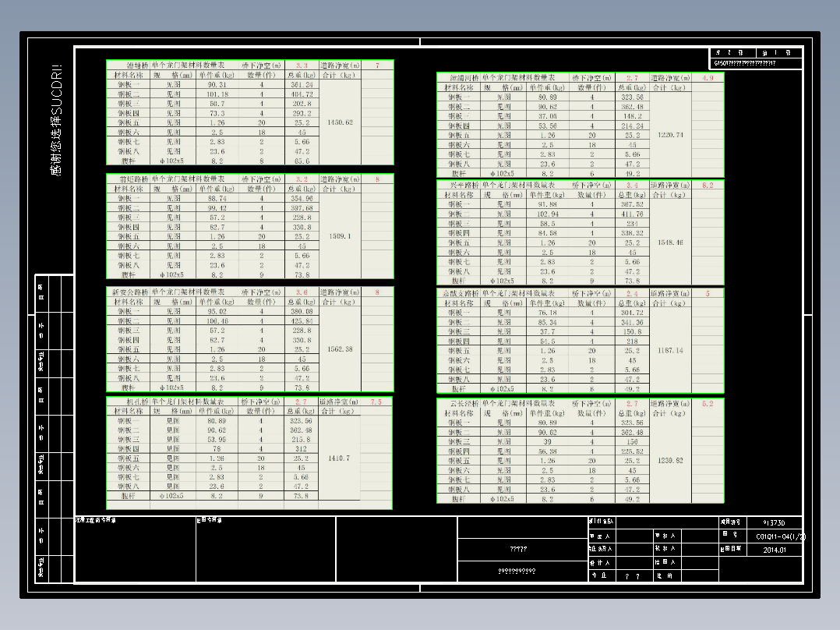This screenshot has height=630, width=840.
Task: Click the red clearance value 3.4
Action: (632, 185)
